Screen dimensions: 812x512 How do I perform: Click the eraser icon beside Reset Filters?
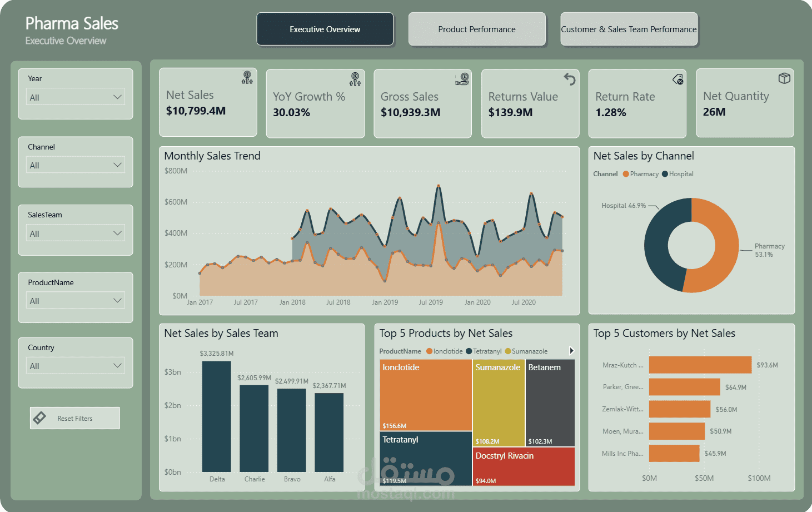click(x=40, y=418)
